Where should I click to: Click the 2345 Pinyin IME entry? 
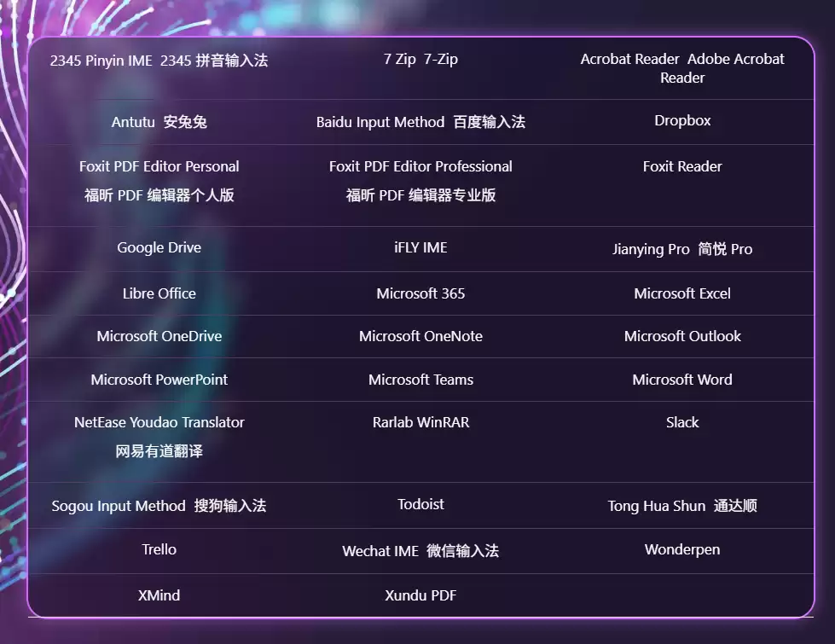coord(159,61)
